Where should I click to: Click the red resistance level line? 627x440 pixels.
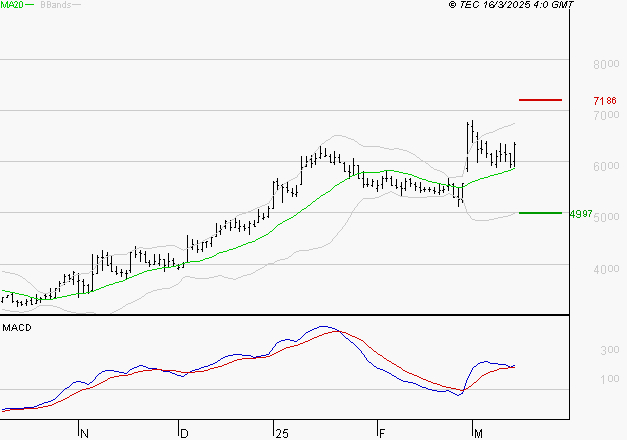pos(540,100)
